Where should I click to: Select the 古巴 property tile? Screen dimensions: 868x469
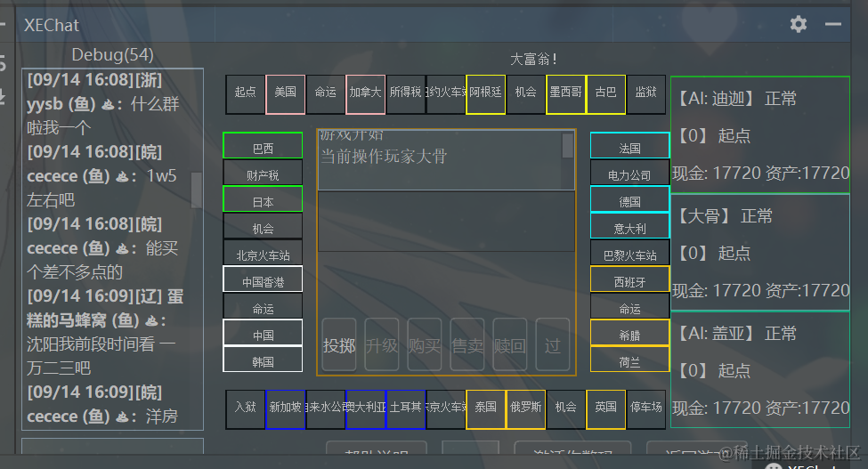click(605, 94)
